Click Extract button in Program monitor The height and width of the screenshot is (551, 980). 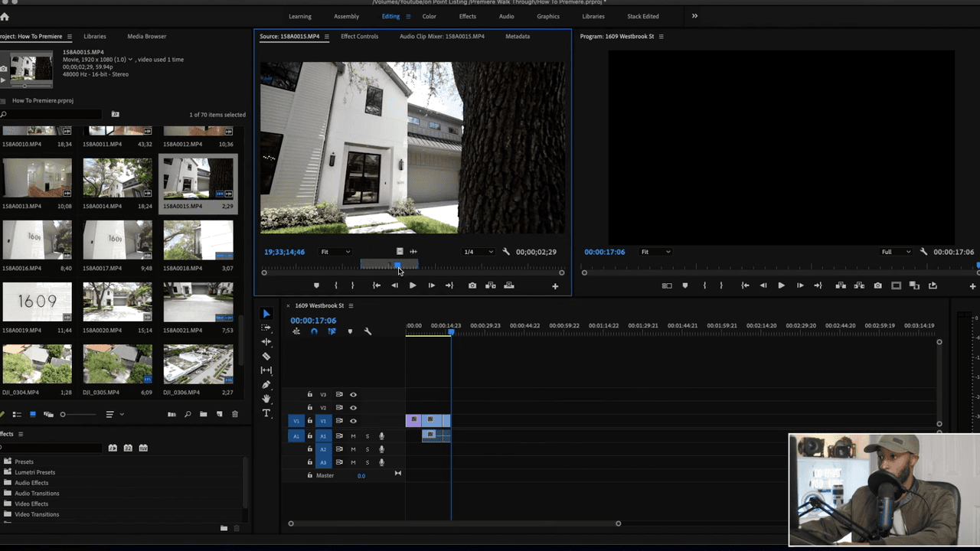(x=859, y=285)
